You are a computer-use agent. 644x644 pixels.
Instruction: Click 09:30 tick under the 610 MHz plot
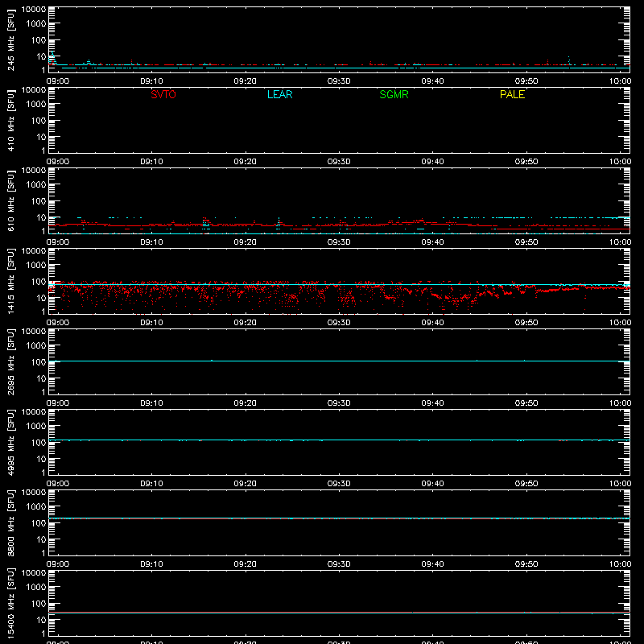click(339, 242)
